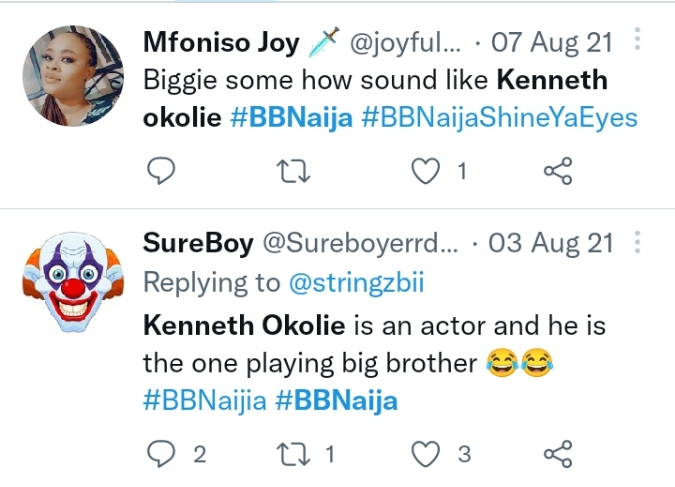Open Mfoniso Joy's profile picture
The height and width of the screenshot is (487, 675).
pos(72,75)
